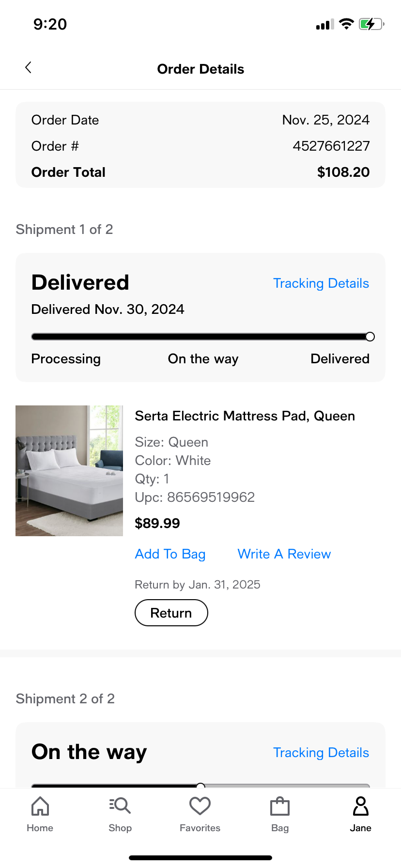The height and width of the screenshot is (868, 401).
Task: Open the Favorites heart icon
Action: (x=200, y=806)
